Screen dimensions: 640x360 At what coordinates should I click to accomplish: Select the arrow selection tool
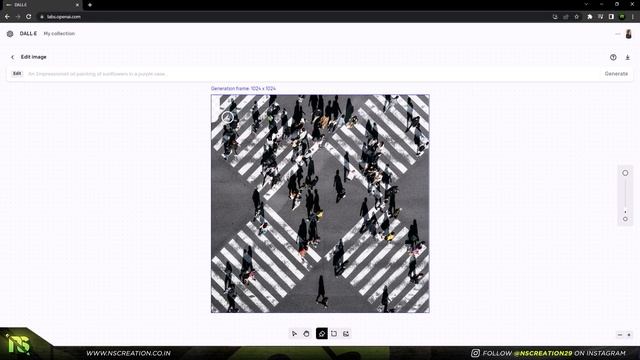(x=294, y=333)
